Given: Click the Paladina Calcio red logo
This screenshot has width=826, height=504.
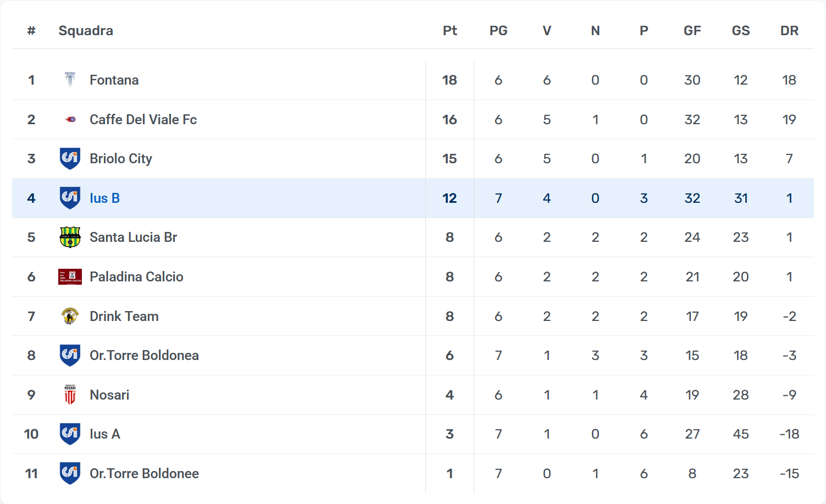Looking at the screenshot, I should [70, 276].
